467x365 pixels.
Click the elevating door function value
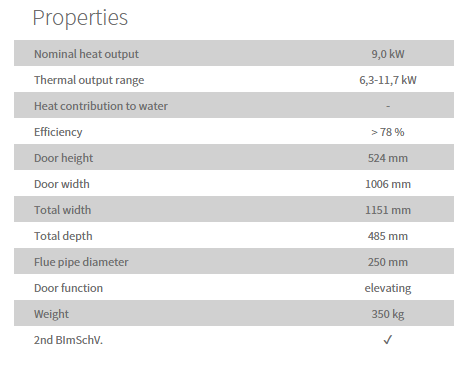[388, 288]
